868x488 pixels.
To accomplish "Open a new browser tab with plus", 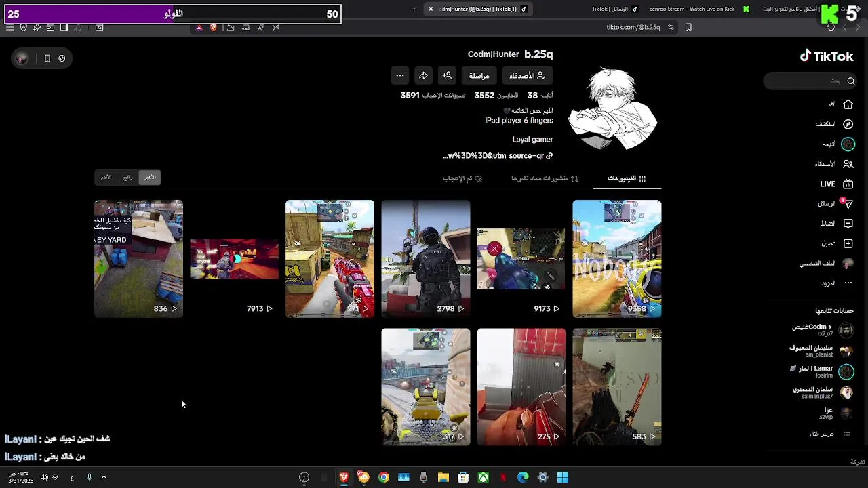I will click(x=414, y=9).
